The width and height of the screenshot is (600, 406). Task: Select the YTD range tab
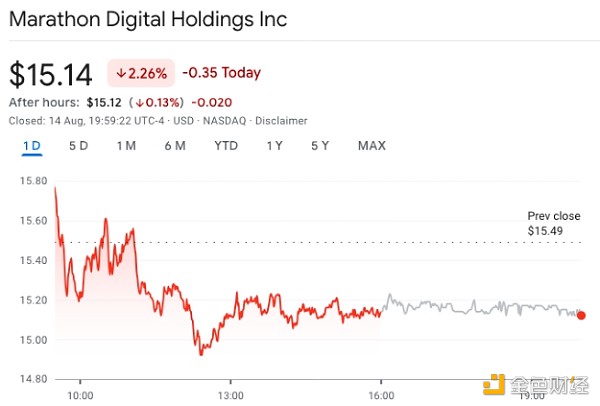[x=226, y=146]
